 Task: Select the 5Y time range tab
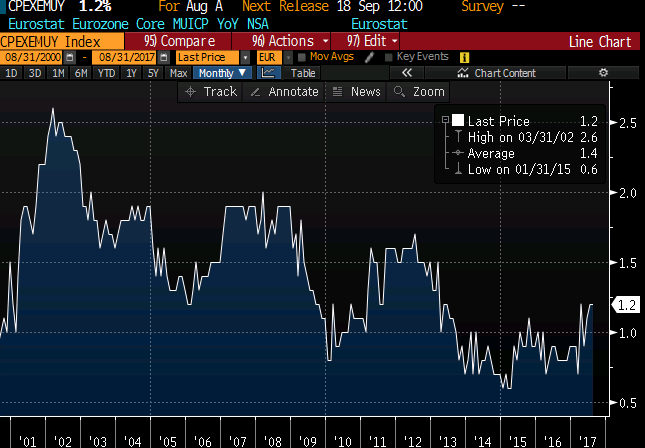152,73
